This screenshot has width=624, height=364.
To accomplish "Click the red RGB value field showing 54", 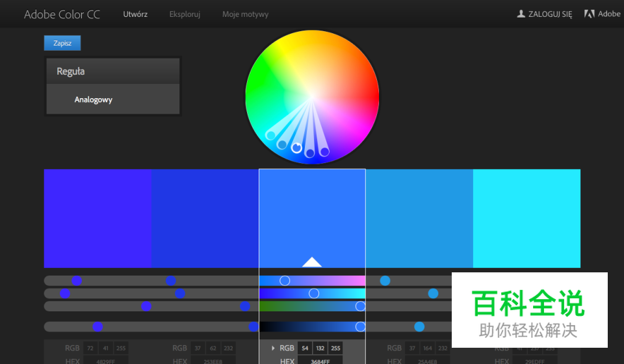I will tap(305, 348).
